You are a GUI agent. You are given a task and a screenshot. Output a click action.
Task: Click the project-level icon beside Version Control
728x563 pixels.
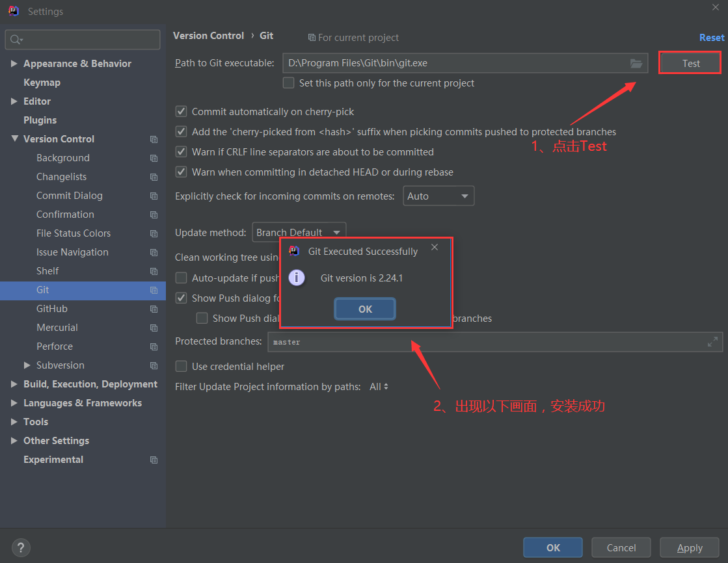tap(154, 139)
